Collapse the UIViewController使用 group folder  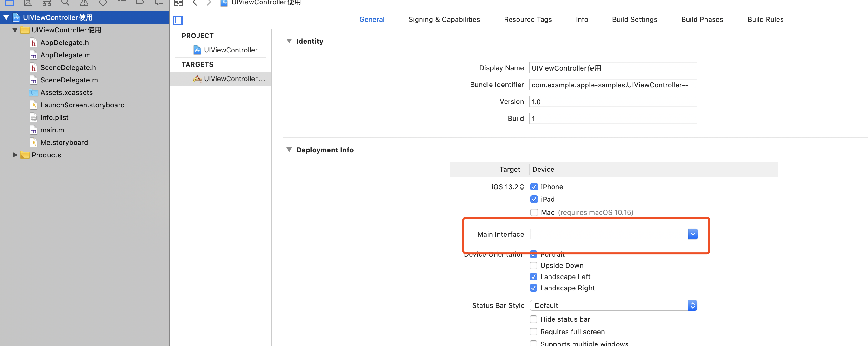pyautogui.click(x=15, y=30)
